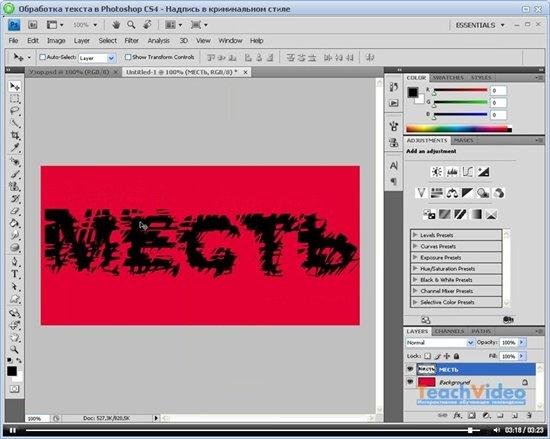Select the Zoom tool in toolbox

point(14,349)
